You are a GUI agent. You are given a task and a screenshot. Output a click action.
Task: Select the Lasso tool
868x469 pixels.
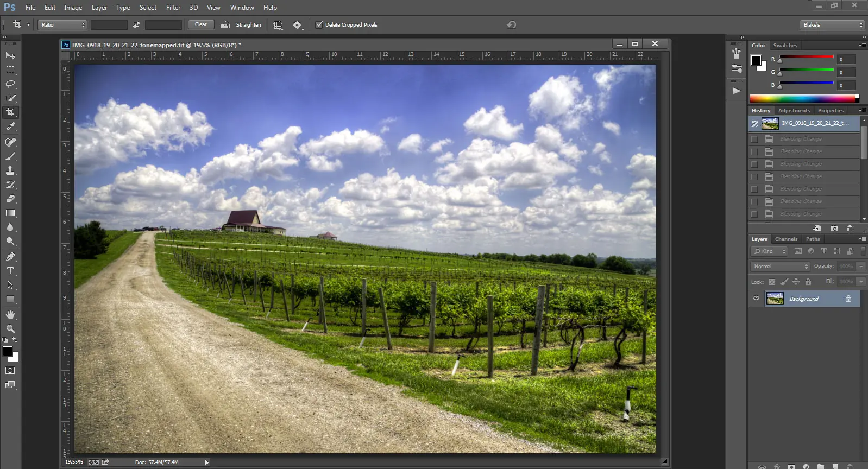10,84
